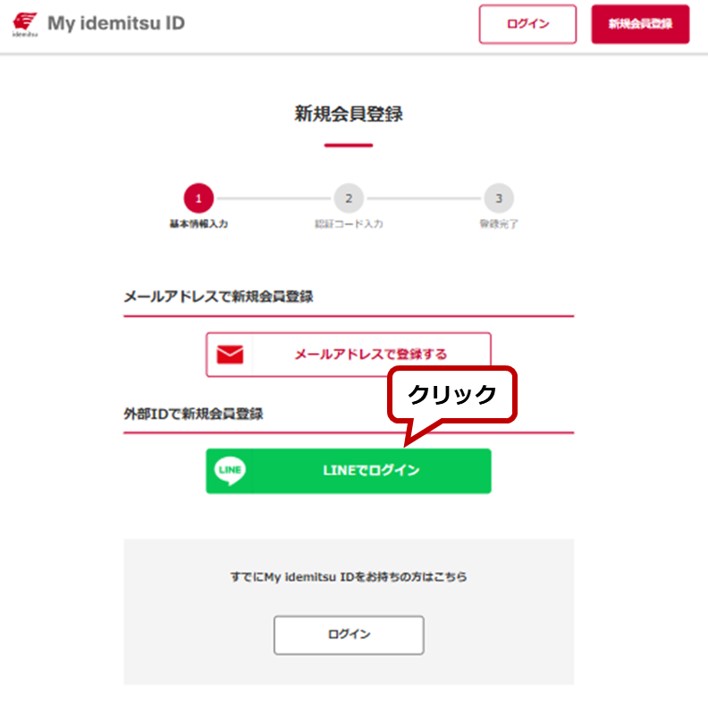Screen dimensions: 708x704
Task: Click the red 新規会員登録 header button
Action: [x=640, y=24]
